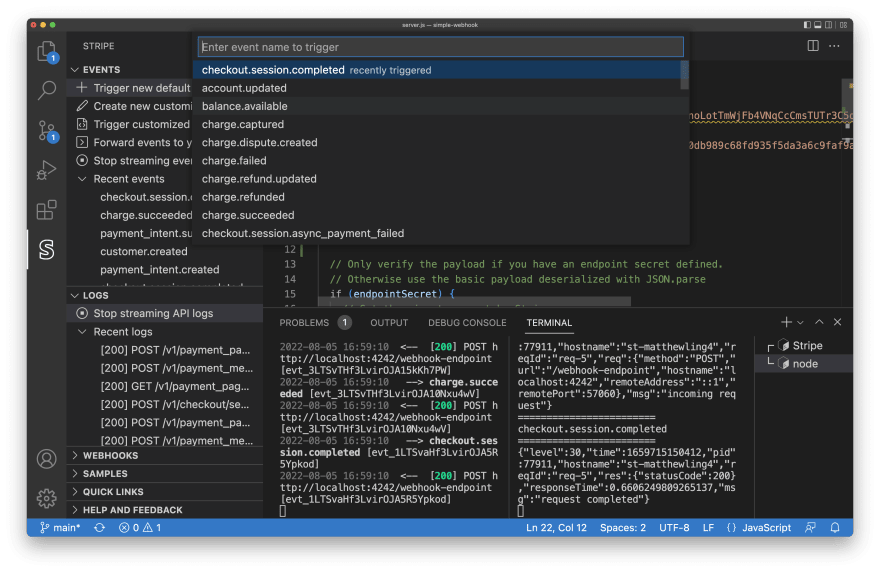Click the quick pick list scrollbar

click(684, 75)
